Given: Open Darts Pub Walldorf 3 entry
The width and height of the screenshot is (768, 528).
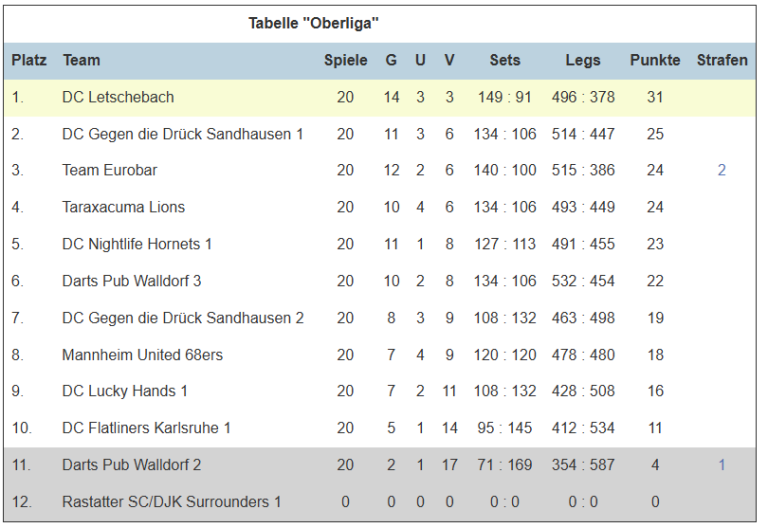Looking at the screenshot, I should 132,281.
